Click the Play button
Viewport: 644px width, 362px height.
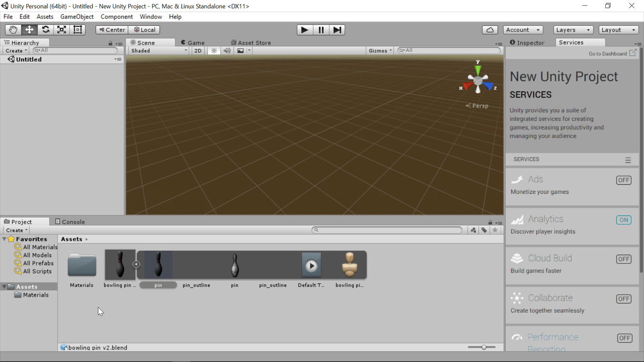pos(304,30)
